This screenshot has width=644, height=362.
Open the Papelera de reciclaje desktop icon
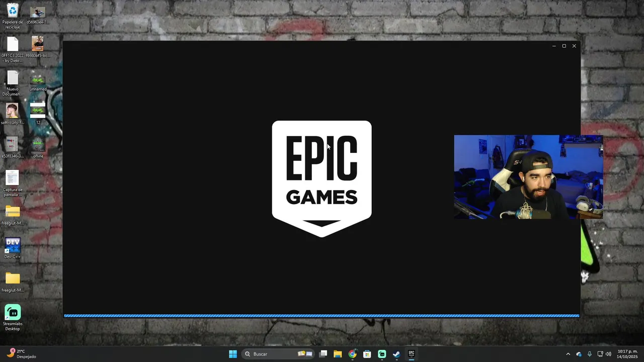point(13,17)
